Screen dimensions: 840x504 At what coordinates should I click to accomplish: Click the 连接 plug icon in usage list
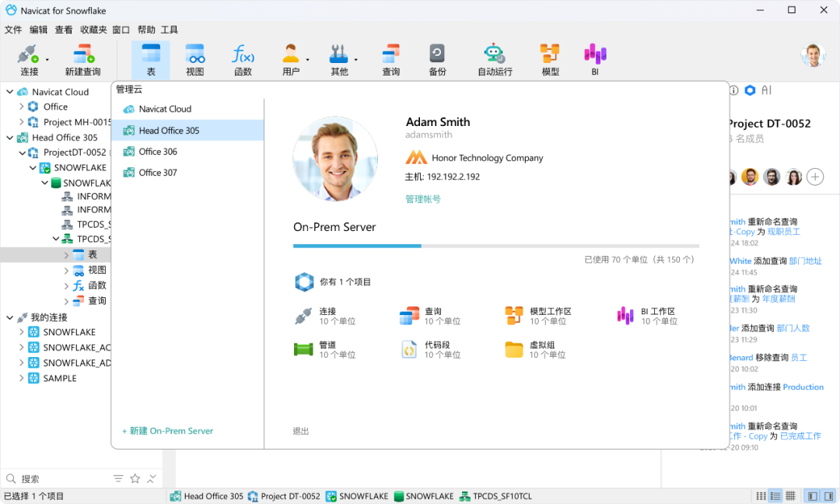[303, 316]
